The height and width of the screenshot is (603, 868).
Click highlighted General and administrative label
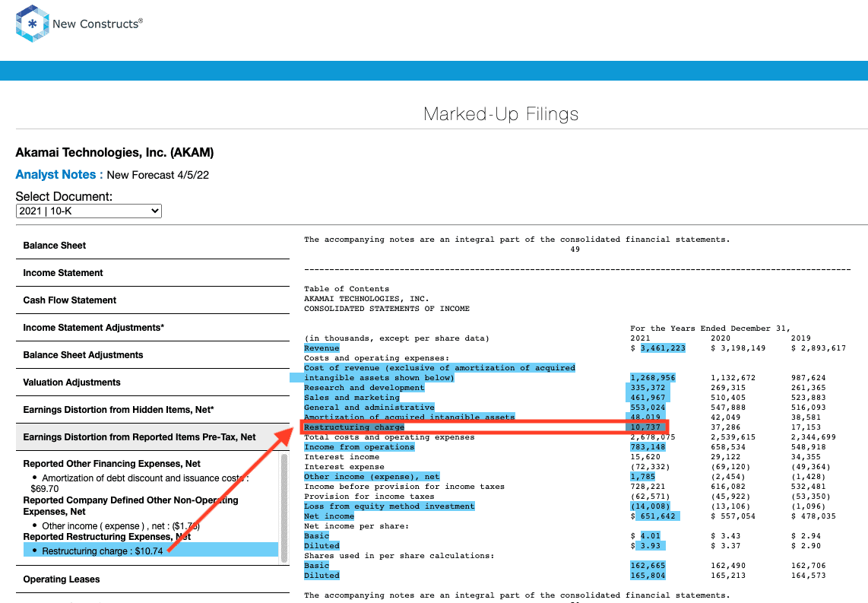(369, 408)
